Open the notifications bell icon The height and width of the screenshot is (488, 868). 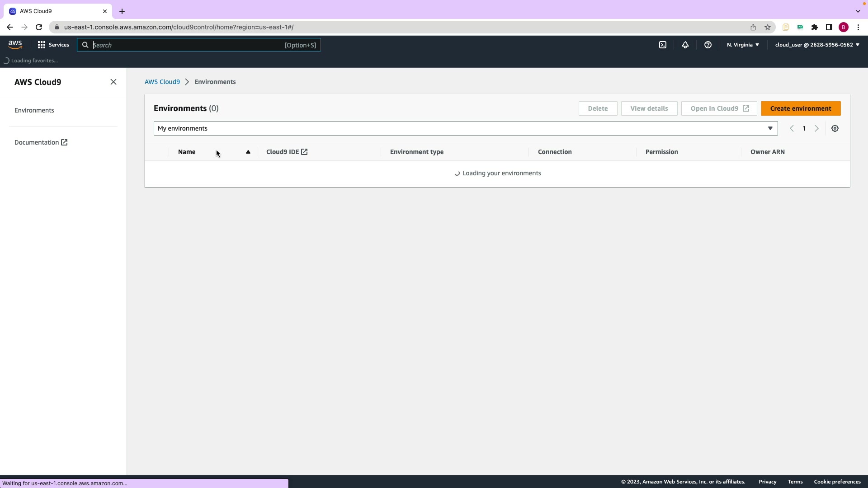point(685,45)
